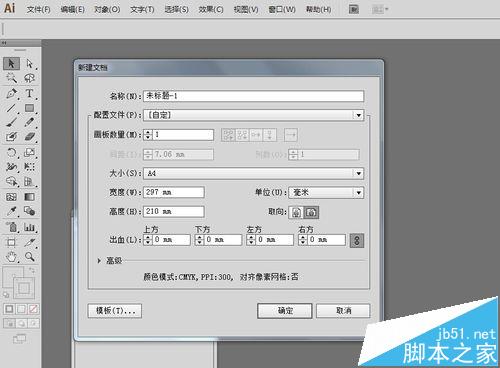
Task: Select the Perspective Grid tool
Action: pos(30,181)
